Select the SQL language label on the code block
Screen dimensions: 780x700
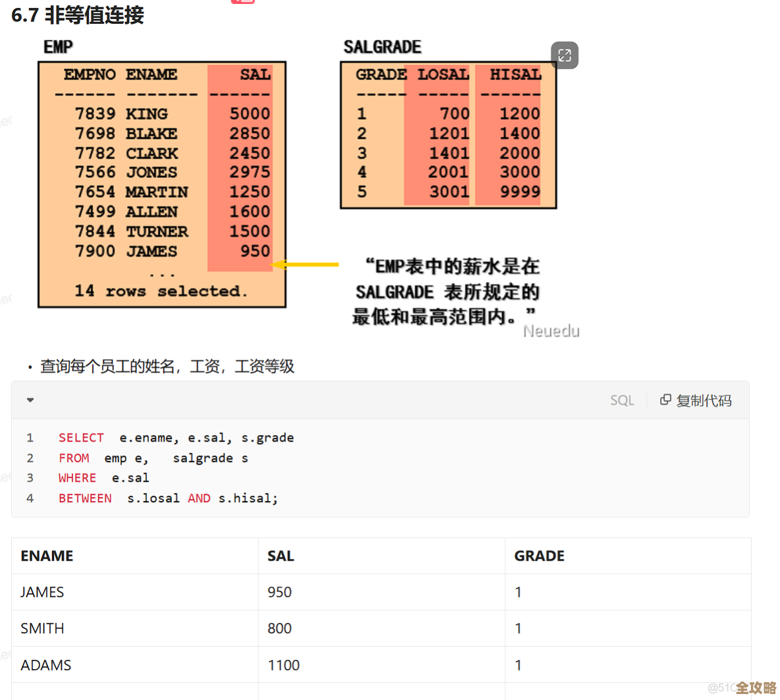click(x=622, y=399)
